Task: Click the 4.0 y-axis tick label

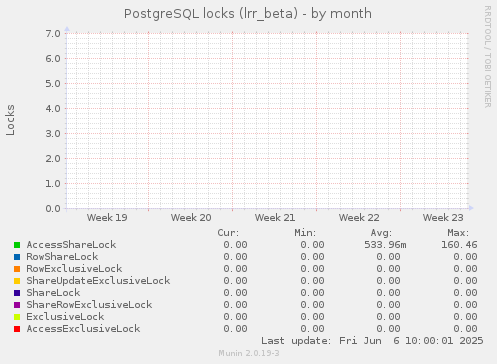Action: click(x=53, y=109)
